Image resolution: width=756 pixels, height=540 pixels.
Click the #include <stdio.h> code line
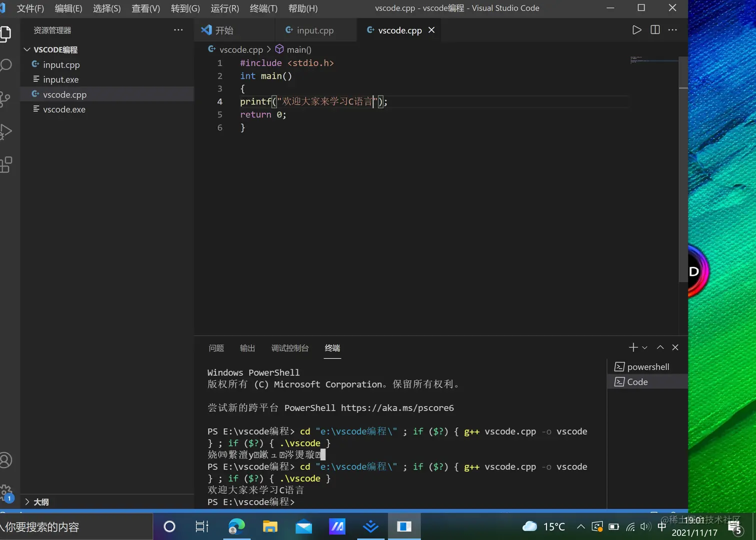pos(287,63)
